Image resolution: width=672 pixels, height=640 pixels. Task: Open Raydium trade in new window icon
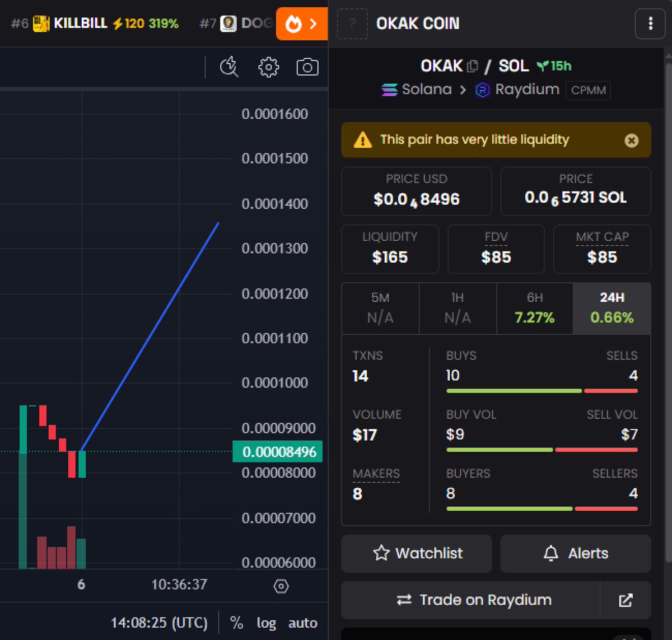click(626, 600)
